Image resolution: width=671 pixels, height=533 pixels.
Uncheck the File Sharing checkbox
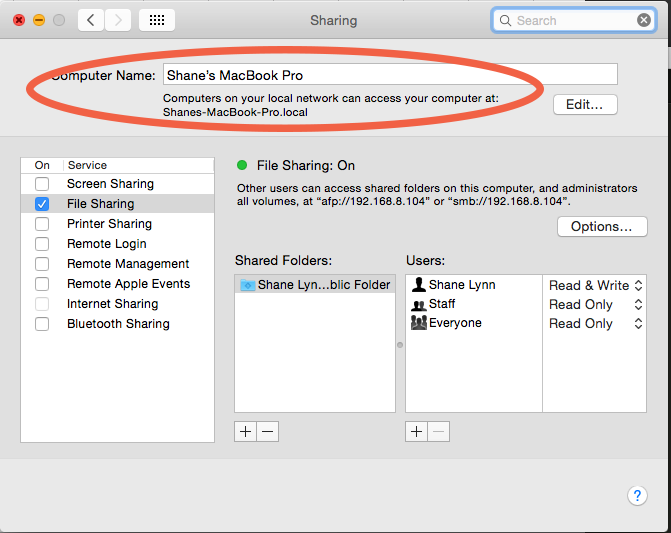42,204
